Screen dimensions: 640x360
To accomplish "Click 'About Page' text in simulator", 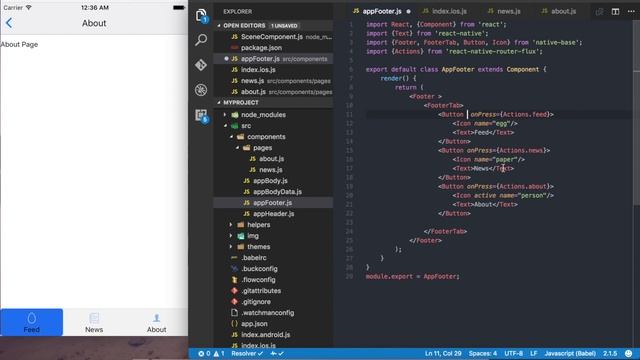I will click(19, 44).
